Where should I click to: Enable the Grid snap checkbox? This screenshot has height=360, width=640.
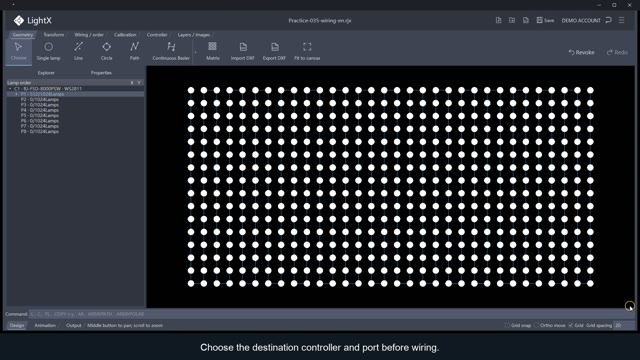pyautogui.click(x=507, y=325)
